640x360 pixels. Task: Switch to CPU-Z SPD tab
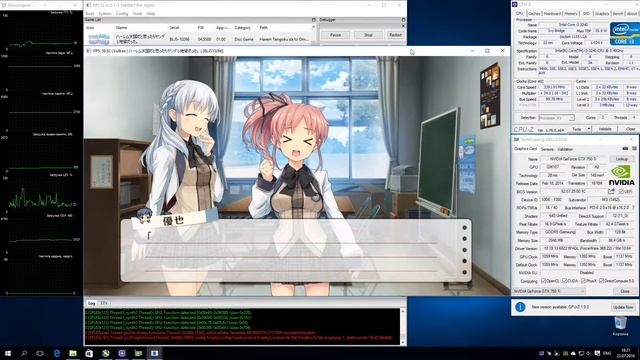pyautogui.click(x=586, y=13)
